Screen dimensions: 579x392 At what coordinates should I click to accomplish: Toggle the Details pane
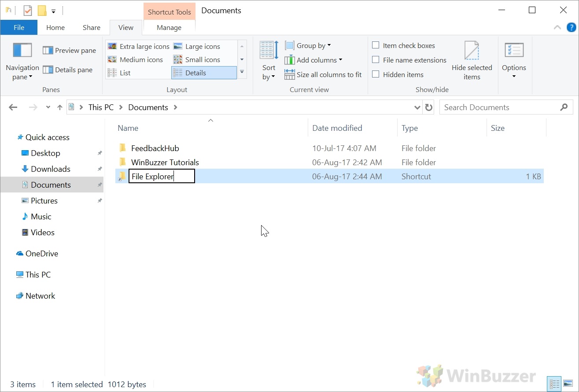coord(69,70)
